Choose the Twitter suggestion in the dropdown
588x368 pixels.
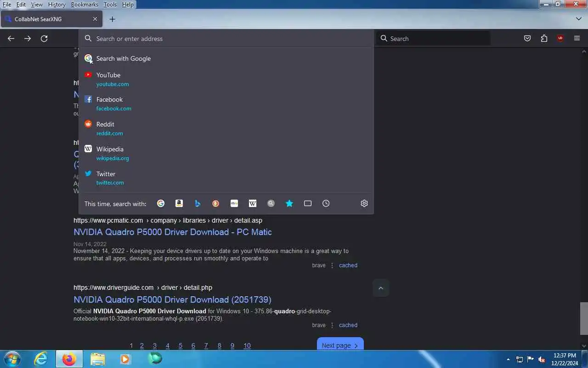coord(226,178)
